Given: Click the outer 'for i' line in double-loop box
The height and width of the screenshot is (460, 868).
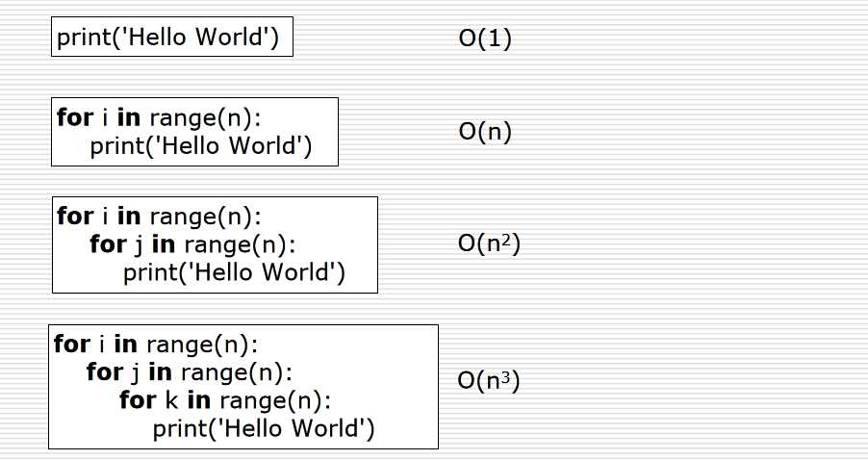Looking at the screenshot, I should tap(160, 216).
